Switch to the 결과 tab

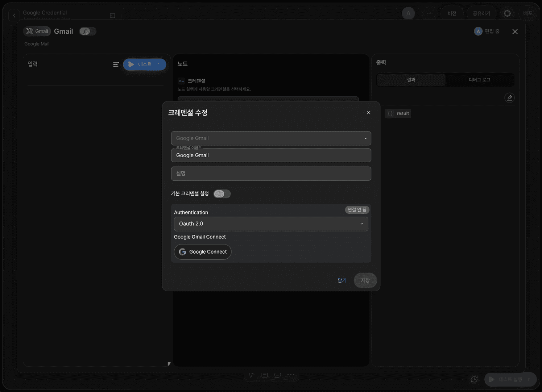point(411,80)
